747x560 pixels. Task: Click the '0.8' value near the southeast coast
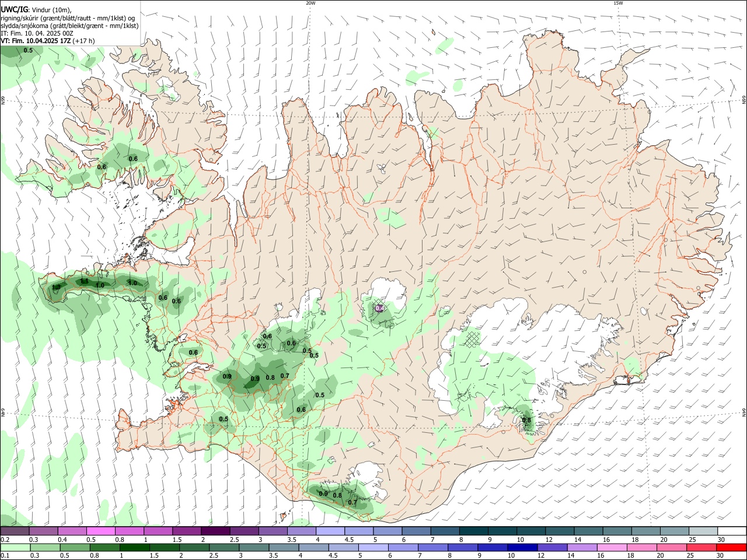coord(526,420)
